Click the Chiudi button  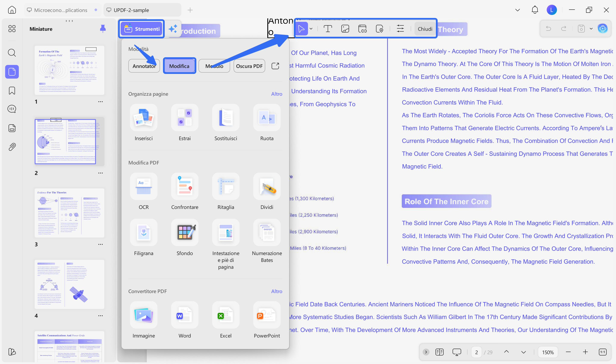pos(425,29)
